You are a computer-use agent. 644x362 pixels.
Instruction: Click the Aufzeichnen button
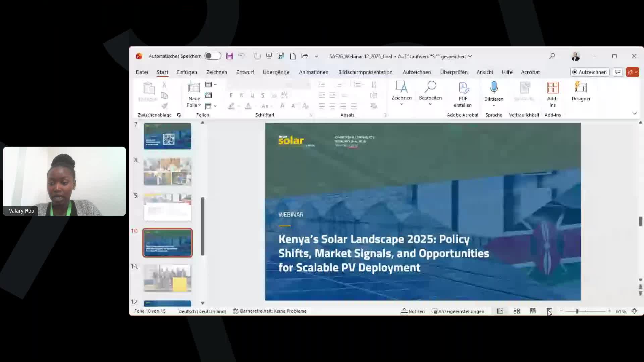point(589,72)
